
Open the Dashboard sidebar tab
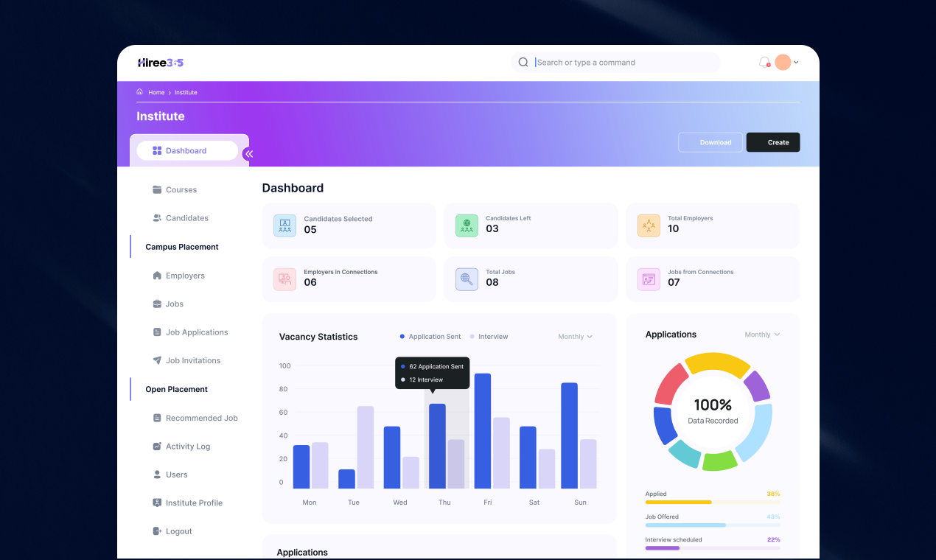187,151
